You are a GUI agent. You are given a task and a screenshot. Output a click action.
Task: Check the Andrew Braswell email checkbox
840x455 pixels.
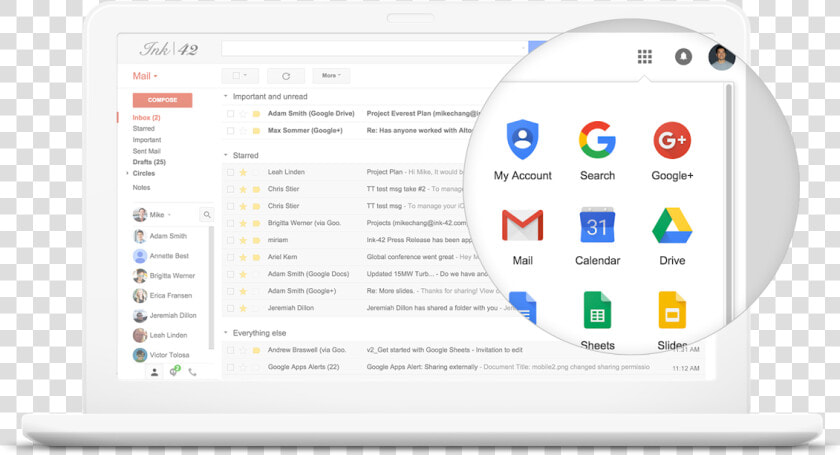pyautogui.click(x=230, y=350)
